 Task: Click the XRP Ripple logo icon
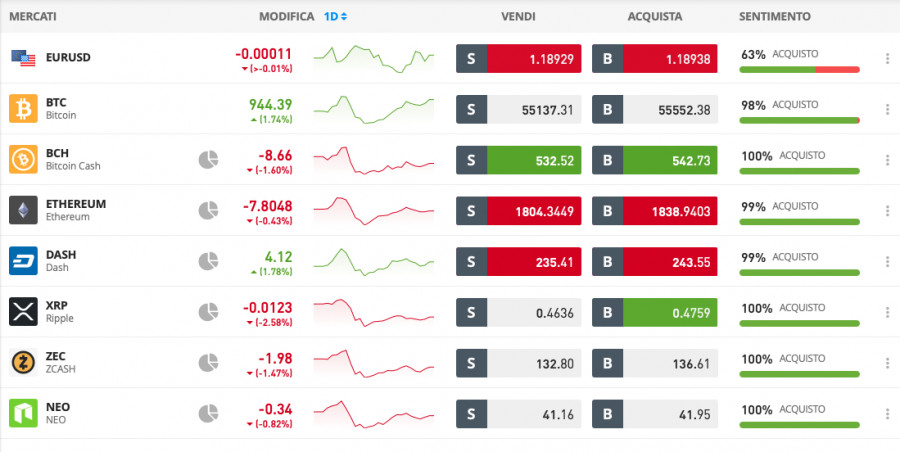pos(23,311)
